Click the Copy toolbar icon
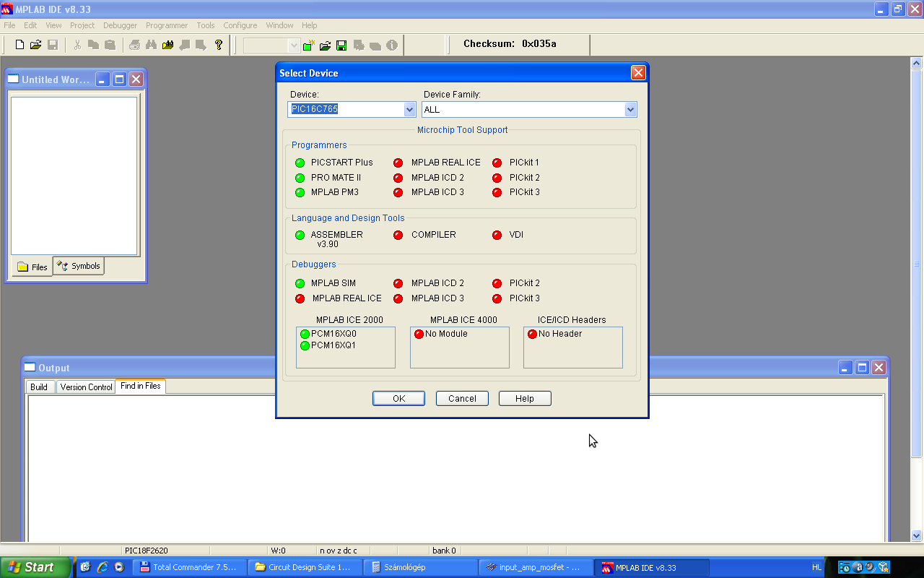Image resolution: width=924 pixels, height=578 pixels. tap(93, 45)
